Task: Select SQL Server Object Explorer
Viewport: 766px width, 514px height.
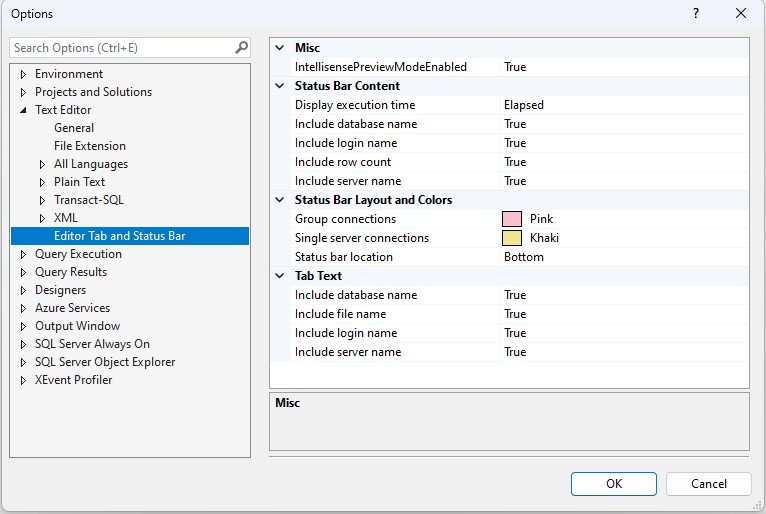Action: [105, 362]
